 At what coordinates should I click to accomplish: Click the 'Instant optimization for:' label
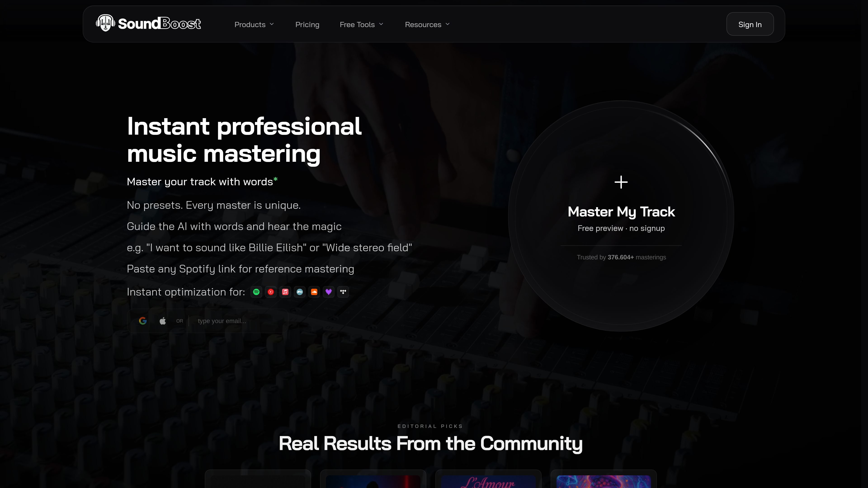pyautogui.click(x=186, y=292)
